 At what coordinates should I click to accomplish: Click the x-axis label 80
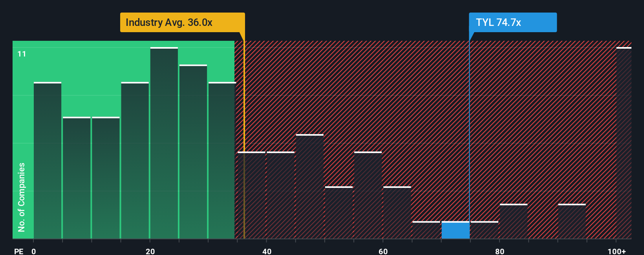pos(499,251)
